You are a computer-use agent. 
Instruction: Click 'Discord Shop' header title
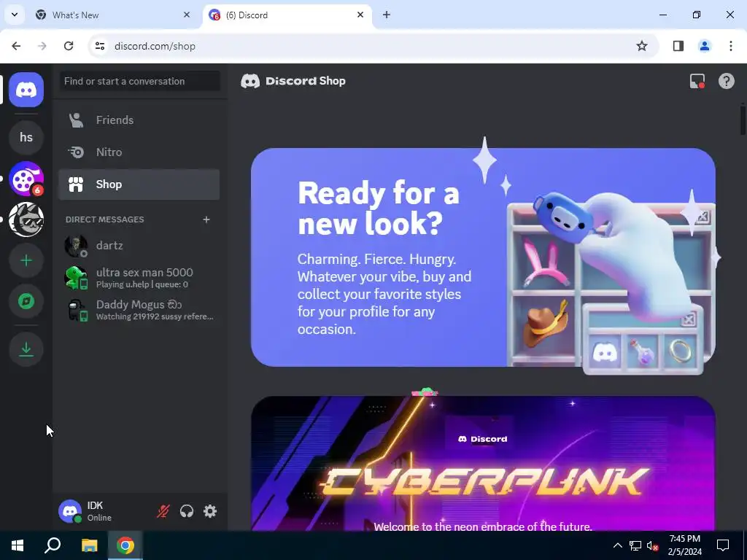pos(306,81)
